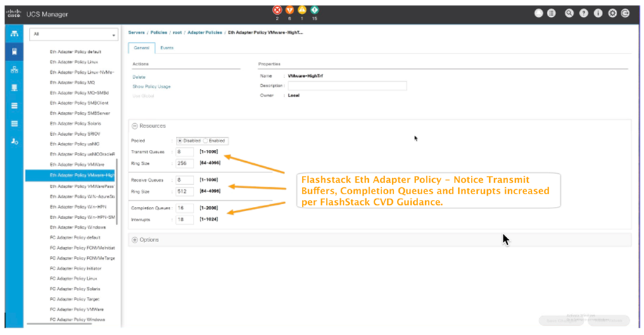Viewport: 644px width, 335px height.
Task: Switch to the General tab
Action: click(x=141, y=48)
